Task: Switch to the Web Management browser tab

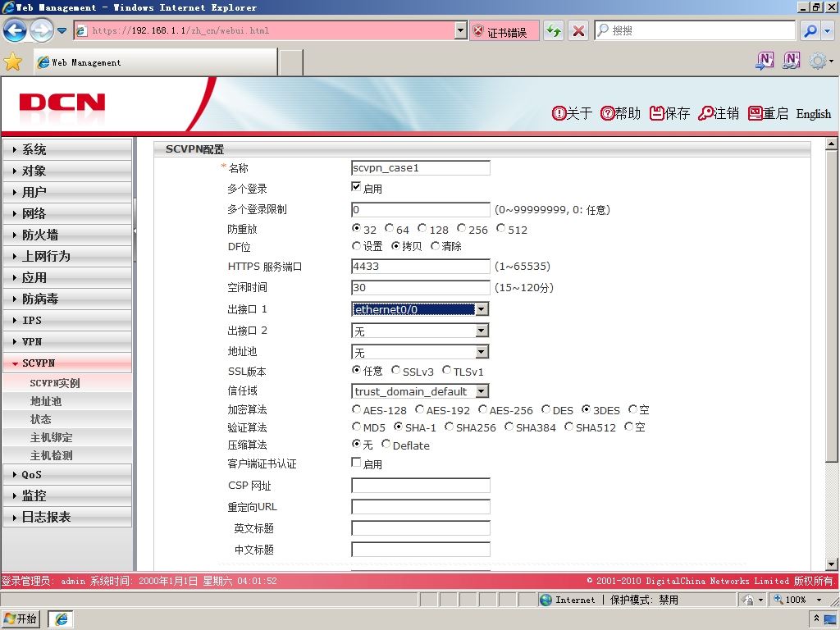Action: [x=155, y=62]
